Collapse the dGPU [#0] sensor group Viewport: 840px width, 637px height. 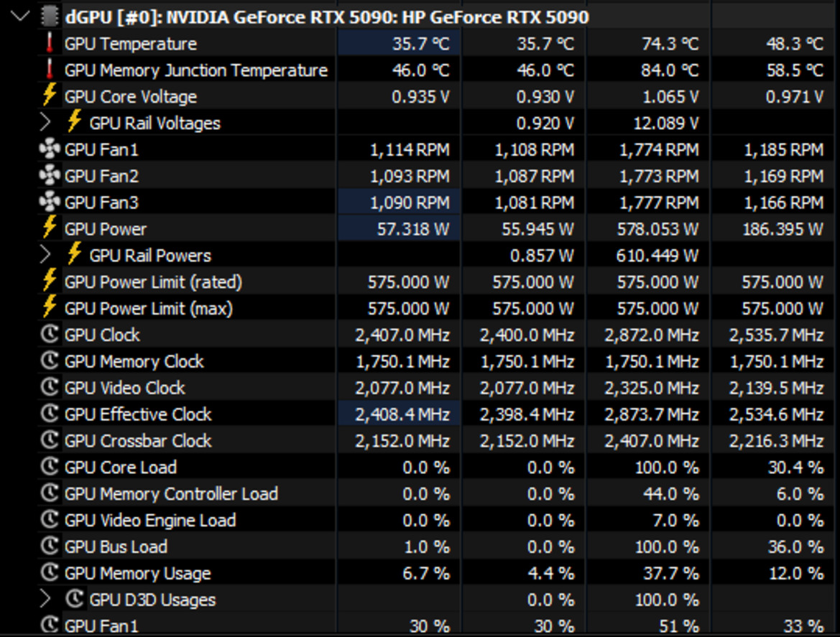(20, 17)
